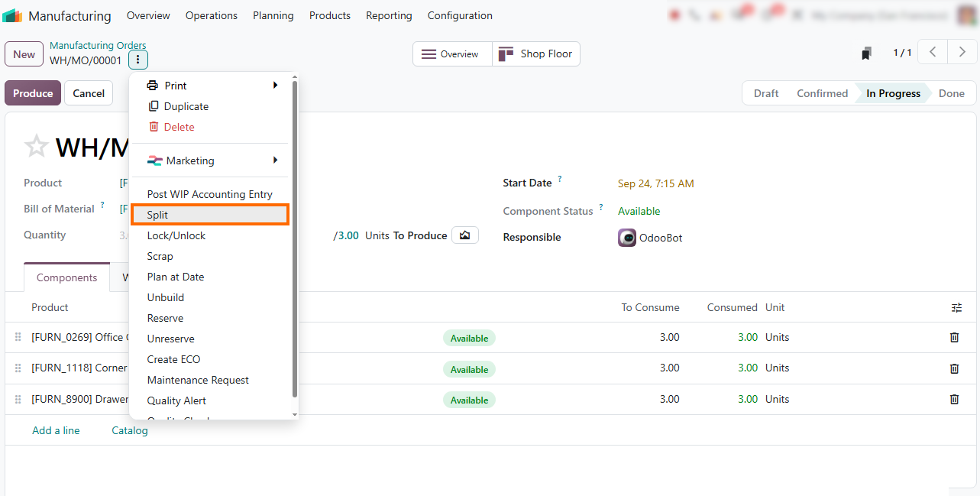Click the Manufacturing app logo icon
Screen dimensions: 980x496
coord(12,15)
